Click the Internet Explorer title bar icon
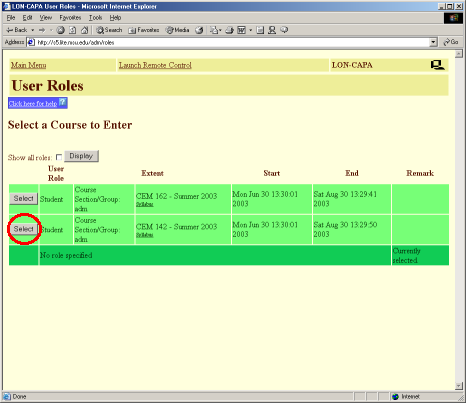The height and width of the screenshot is (403, 466). 6,6
